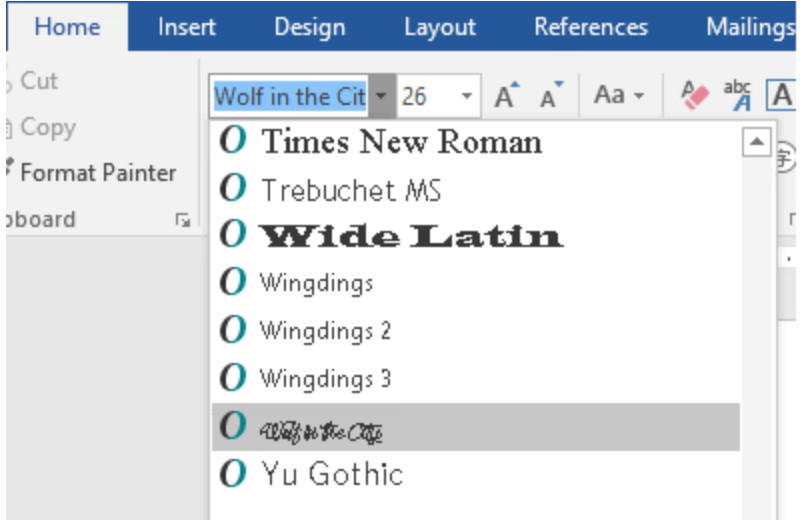
Task: Activate Format Painter
Action: [x=92, y=172]
